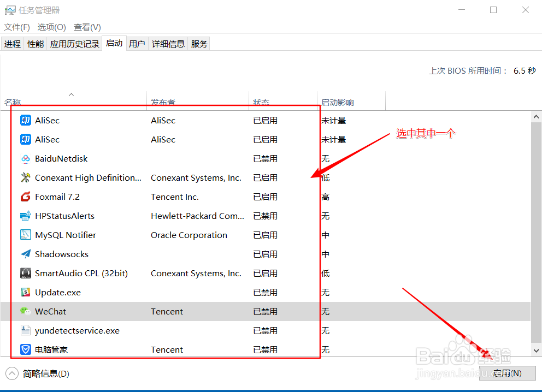Viewport: 542px width, 392px height.
Task: Click the Conexant High Definition tools icon
Action: pyautogui.click(x=26, y=177)
